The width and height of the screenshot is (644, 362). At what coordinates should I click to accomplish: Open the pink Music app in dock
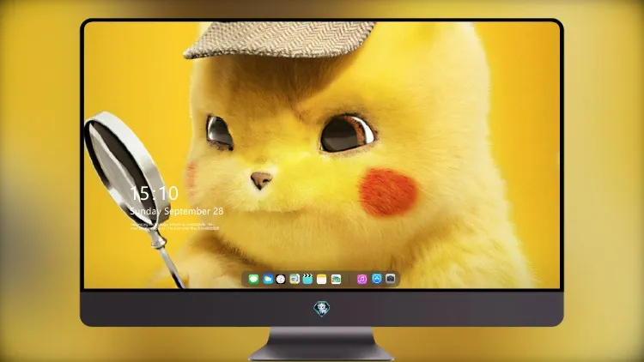[361, 279]
